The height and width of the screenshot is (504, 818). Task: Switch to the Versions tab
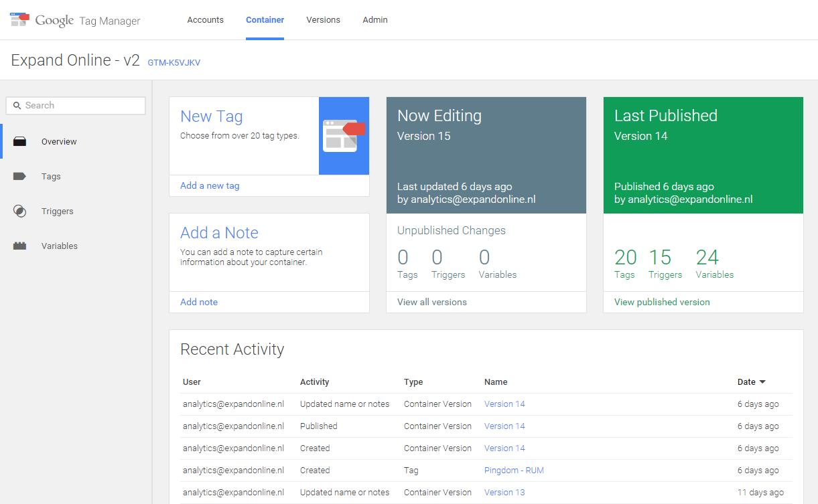(323, 20)
